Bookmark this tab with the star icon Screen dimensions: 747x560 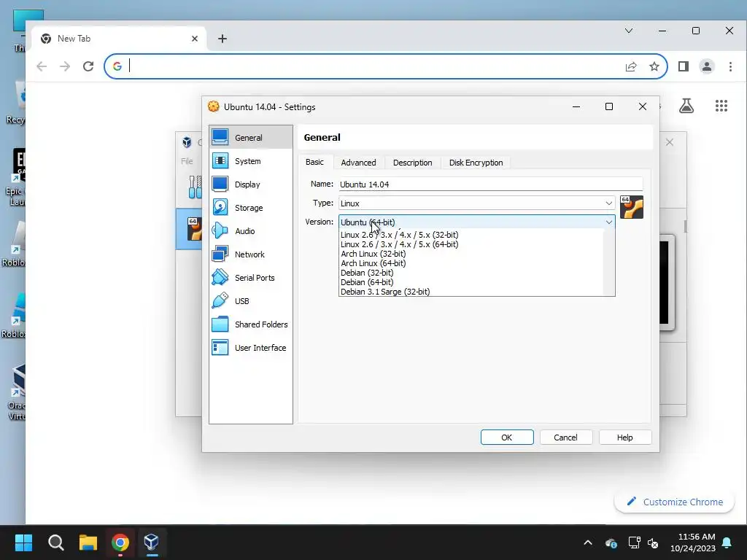click(654, 66)
